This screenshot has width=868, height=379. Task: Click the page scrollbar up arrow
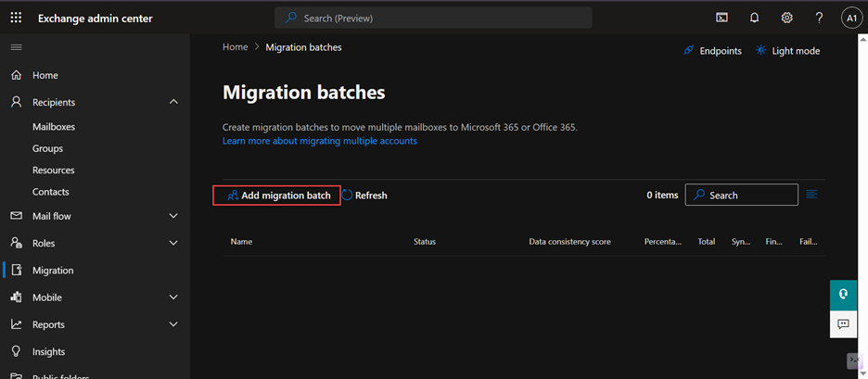pyautogui.click(x=862, y=39)
